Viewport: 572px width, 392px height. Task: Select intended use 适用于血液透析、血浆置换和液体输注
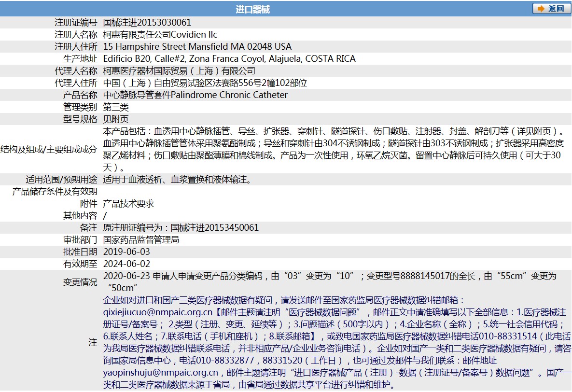(178, 180)
